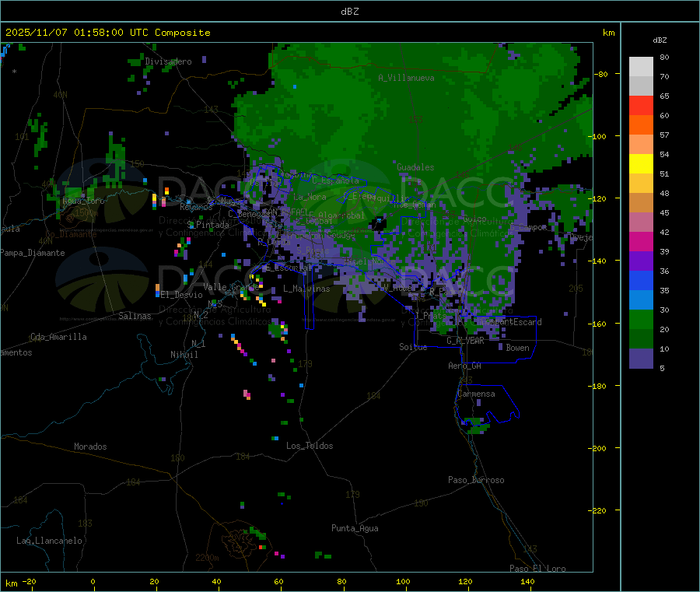The image size is (700, 592).
Task: Click the Guadales location label
Action: [x=415, y=167]
